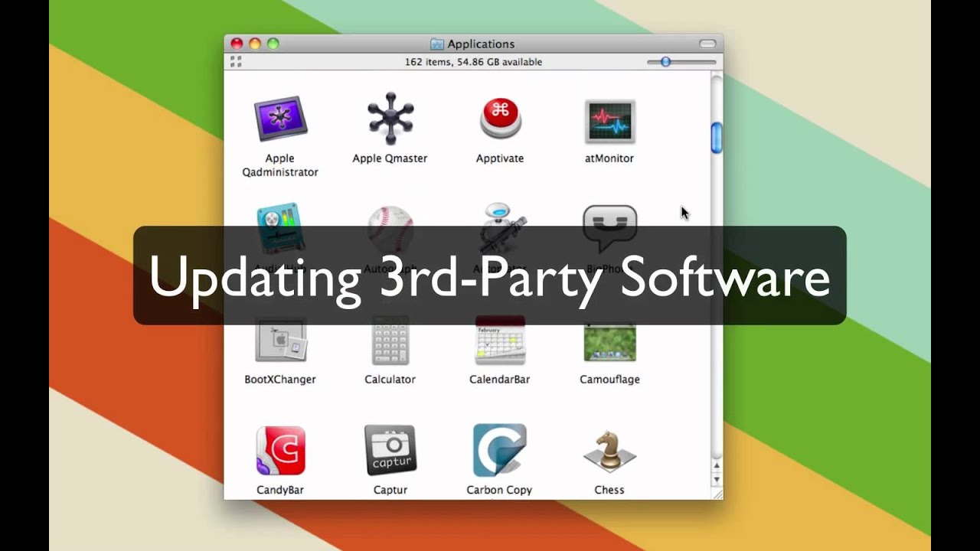Select the Carbon Copy app icon
980x551 pixels.
(x=499, y=450)
